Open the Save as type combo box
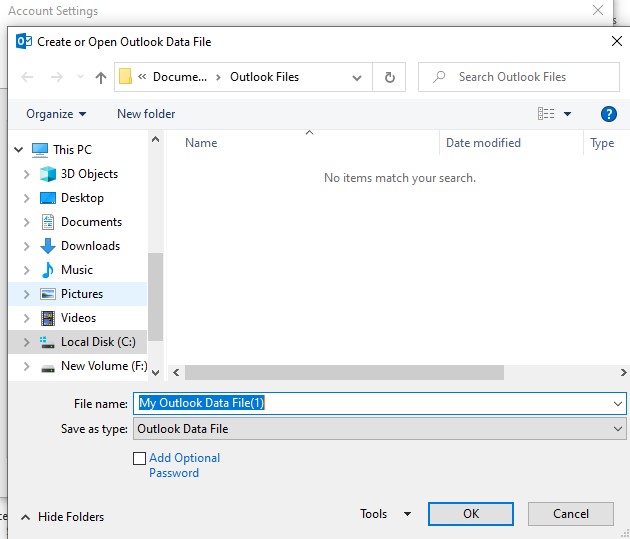The image size is (630, 539). coord(380,429)
